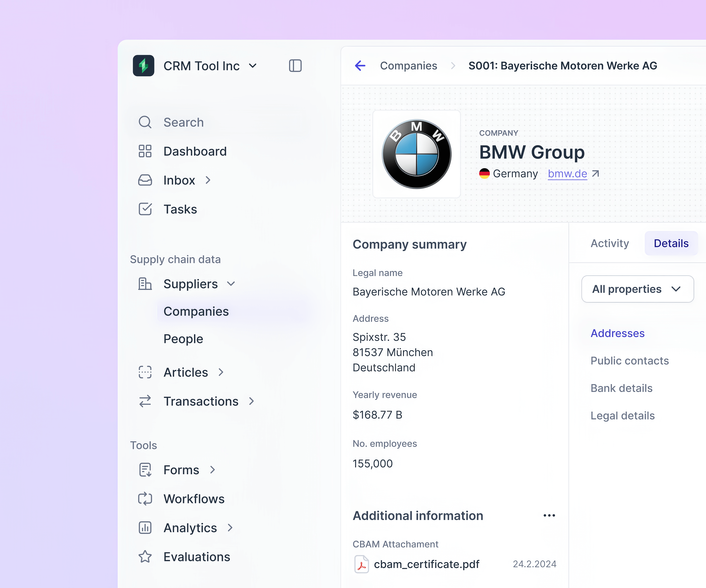Image resolution: width=706 pixels, height=588 pixels.
Task: Expand the Inbox submenu chevron
Action: [x=208, y=180]
